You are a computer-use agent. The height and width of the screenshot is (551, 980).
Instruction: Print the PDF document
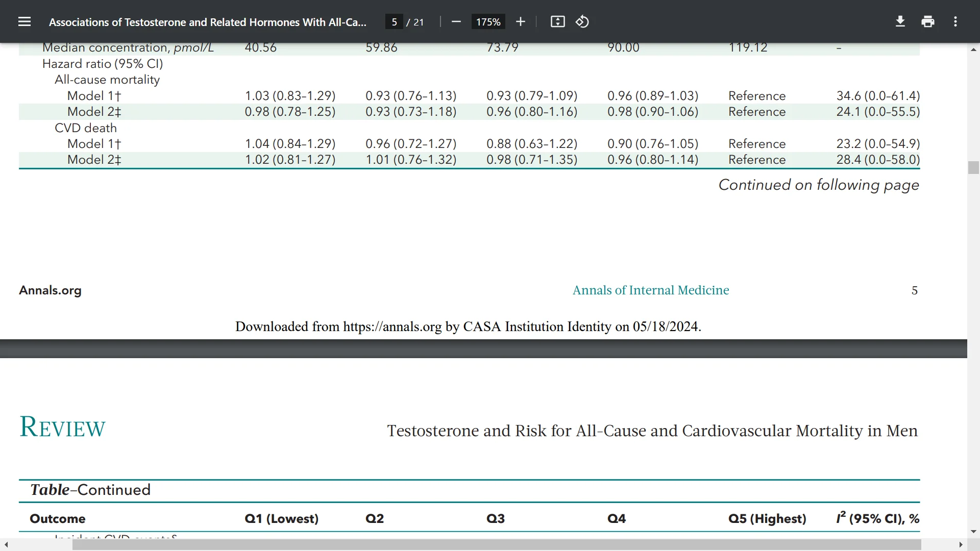pos(928,22)
